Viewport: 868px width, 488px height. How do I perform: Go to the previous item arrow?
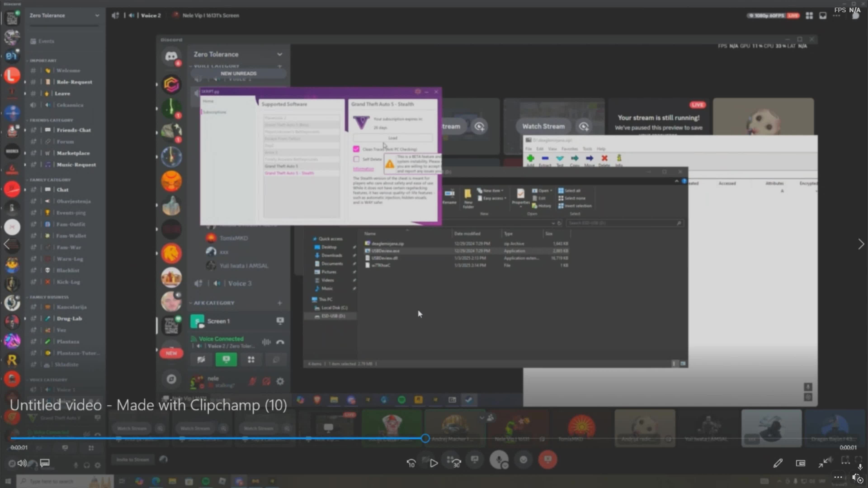coord(7,244)
